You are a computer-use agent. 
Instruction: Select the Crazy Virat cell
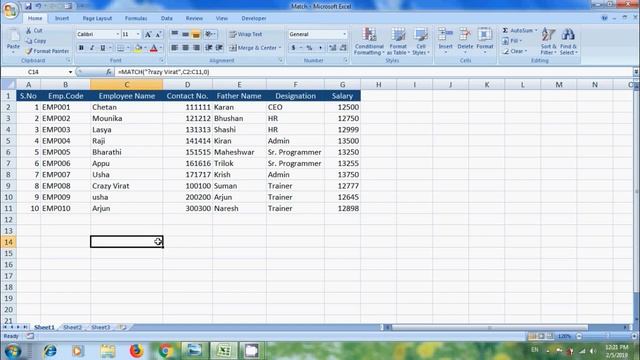(127, 186)
